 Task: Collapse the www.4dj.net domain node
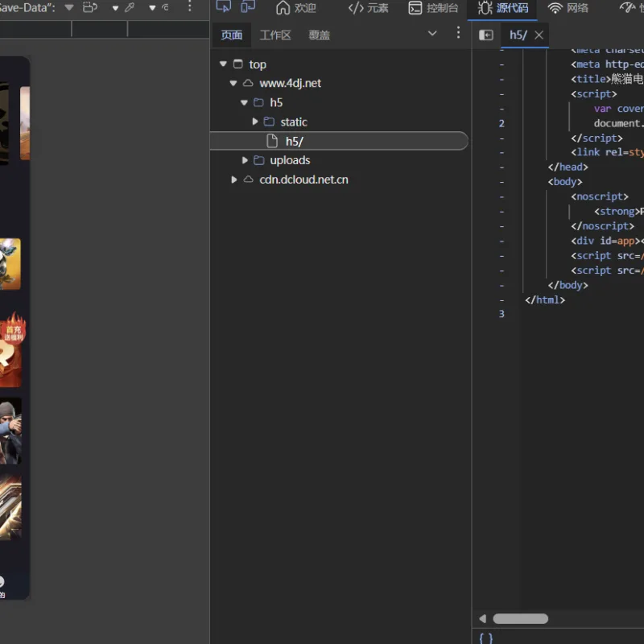click(x=233, y=83)
